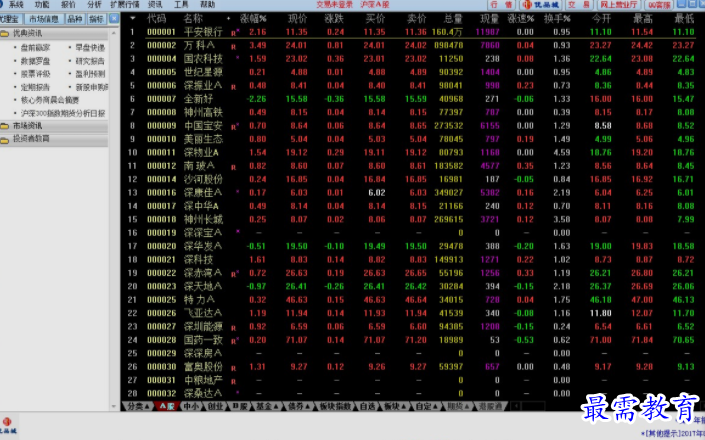The image size is (705, 440).
Task: Select the 创业 bottom tab
Action: (x=215, y=406)
